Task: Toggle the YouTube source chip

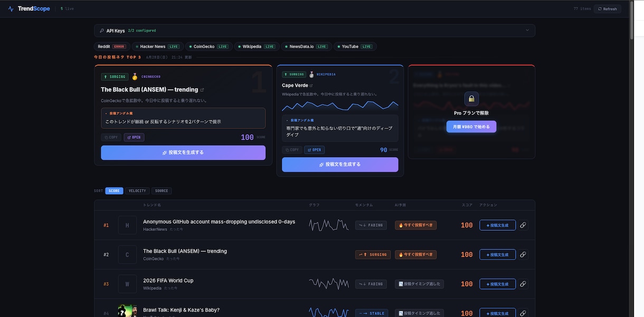Action: [x=355, y=46]
